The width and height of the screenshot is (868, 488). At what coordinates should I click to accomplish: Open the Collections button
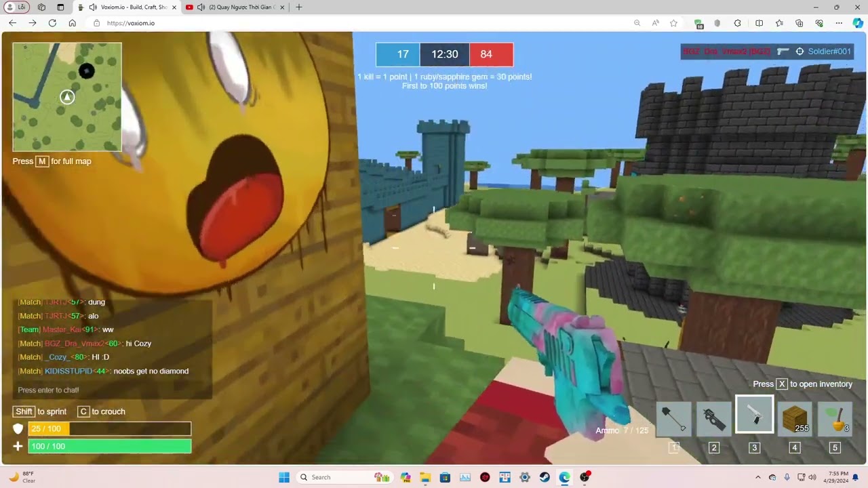799,22
